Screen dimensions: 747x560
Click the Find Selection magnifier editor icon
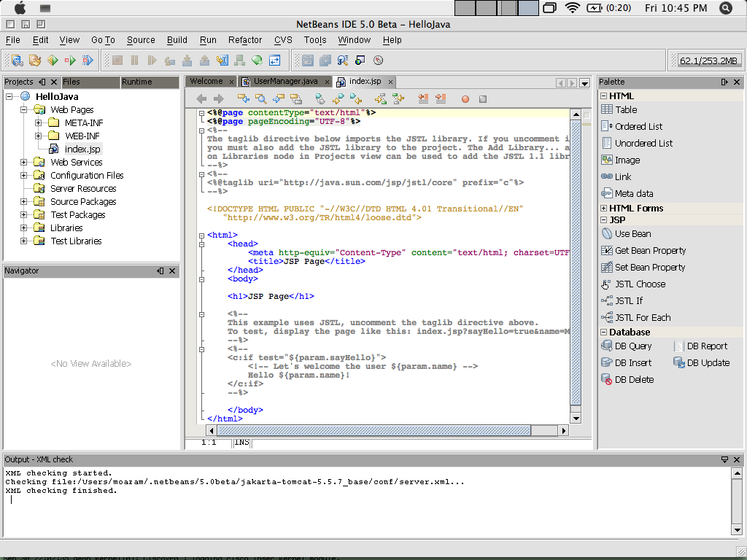tap(260, 99)
